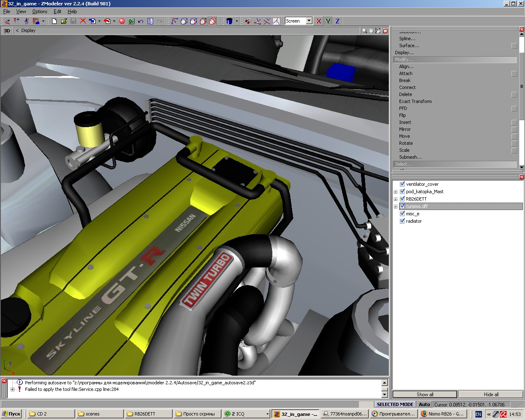Click the options box beside Move
The height and width of the screenshot is (420, 525).
[x=514, y=137]
